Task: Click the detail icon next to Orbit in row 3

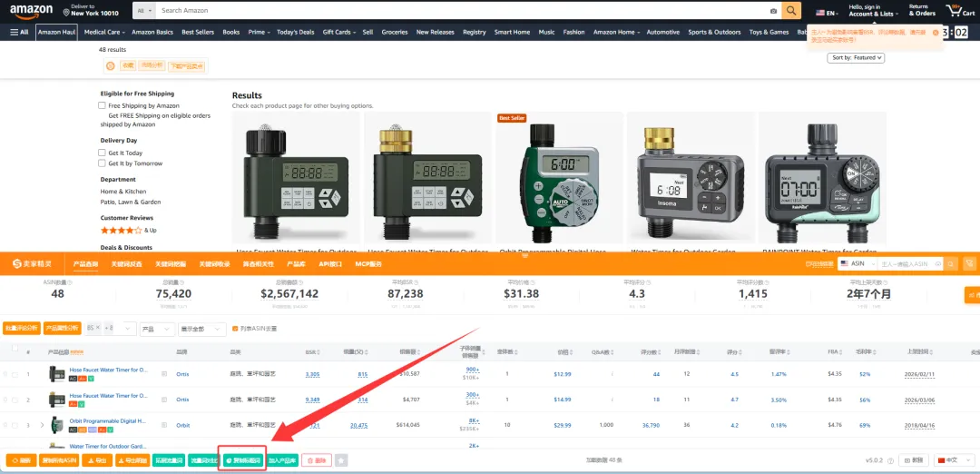Action: click(164, 425)
